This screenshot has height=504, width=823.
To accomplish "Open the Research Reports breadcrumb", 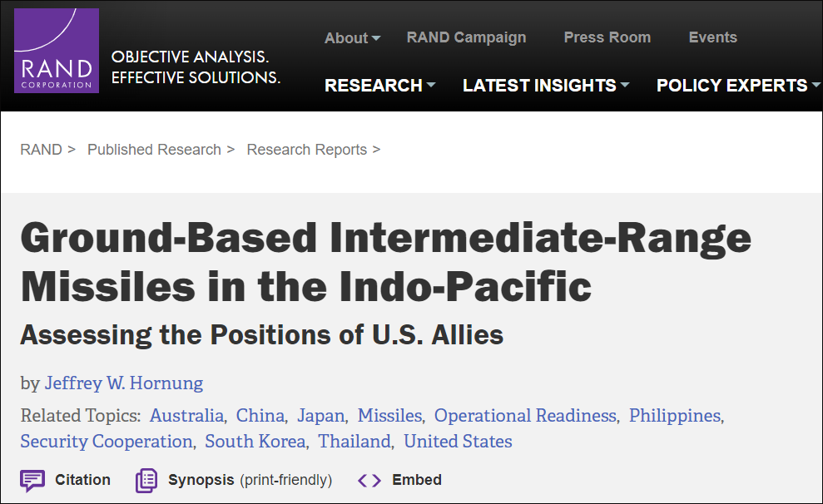I will pyautogui.click(x=306, y=150).
